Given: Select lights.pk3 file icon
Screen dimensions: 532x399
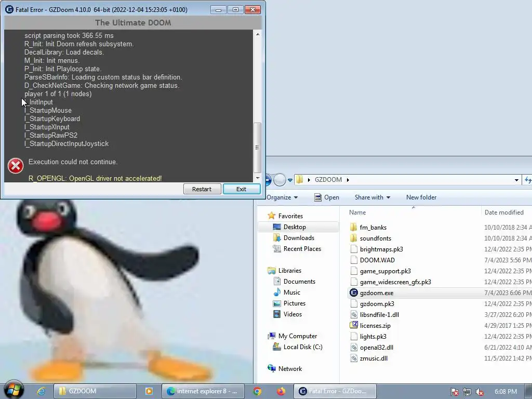Looking at the screenshot, I should [x=353, y=336].
